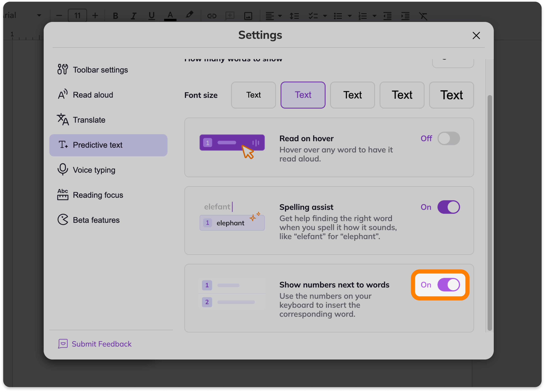Turn off the Spelling assist toggle
Screen dimensions: 545x392
click(x=448, y=207)
